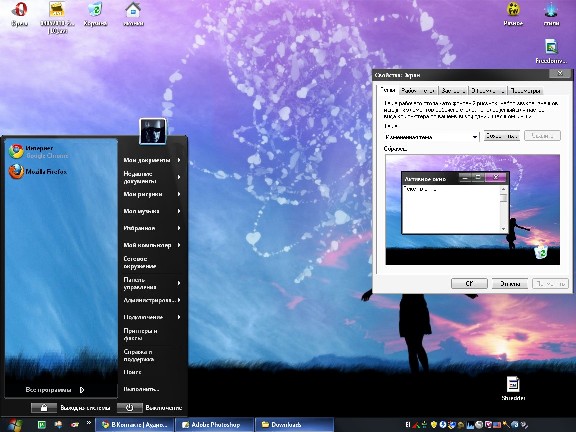Click OK in Display Properties
Screen dimensions: 576x432
(x=469, y=284)
